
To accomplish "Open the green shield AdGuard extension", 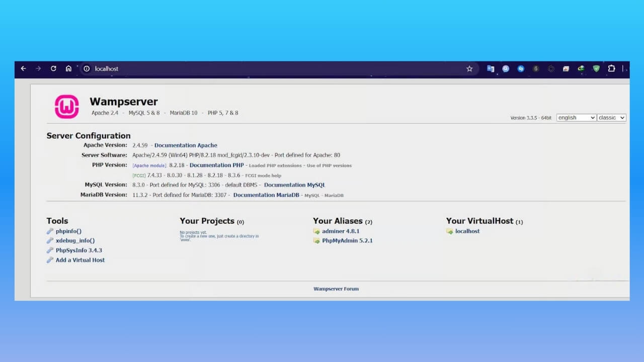I will [596, 69].
